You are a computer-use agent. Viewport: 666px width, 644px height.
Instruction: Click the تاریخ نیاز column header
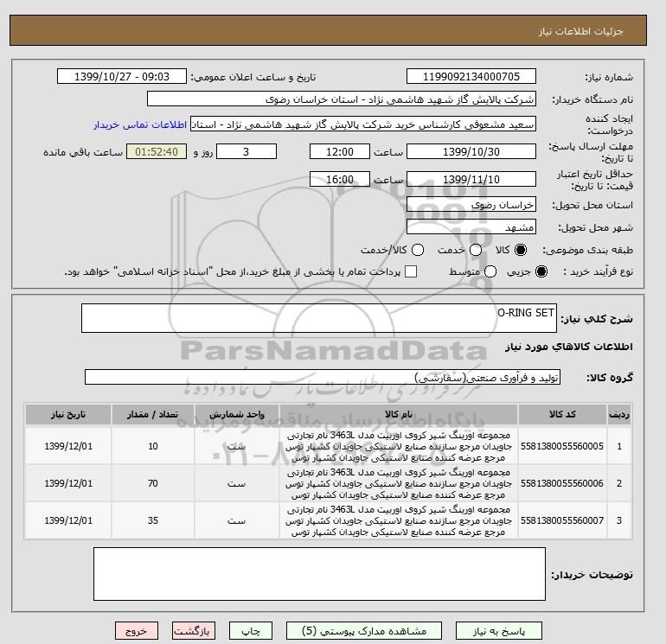point(68,414)
